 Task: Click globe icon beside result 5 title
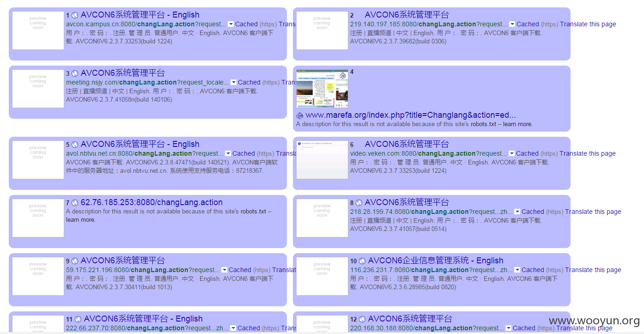75,145
